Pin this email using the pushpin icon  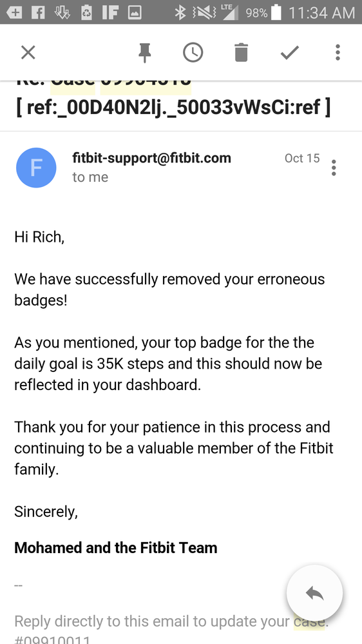[144, 53]
